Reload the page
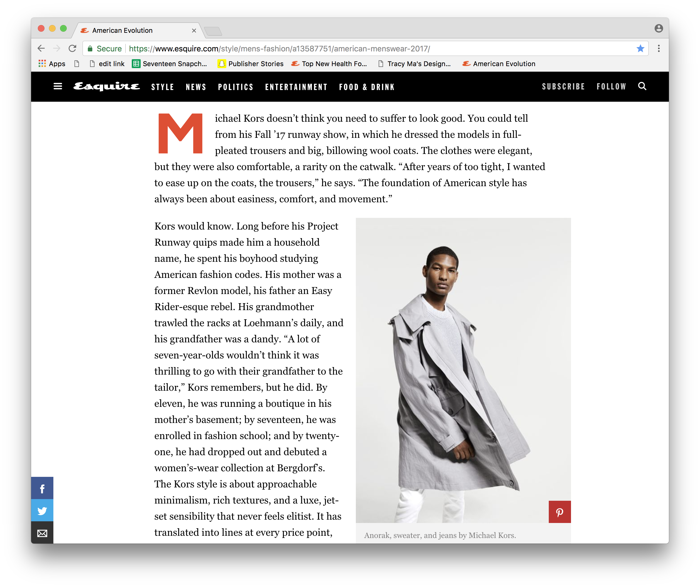 [x=72, y=49]
